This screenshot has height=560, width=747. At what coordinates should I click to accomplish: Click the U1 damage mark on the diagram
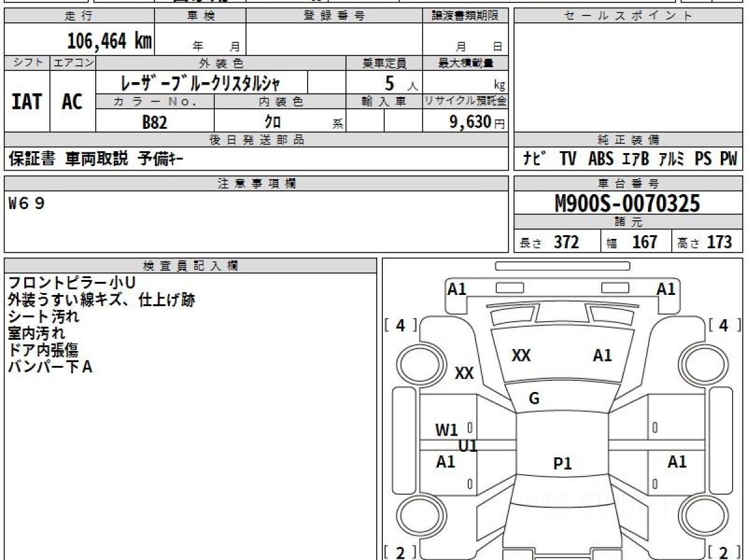(x=467, y=446)
